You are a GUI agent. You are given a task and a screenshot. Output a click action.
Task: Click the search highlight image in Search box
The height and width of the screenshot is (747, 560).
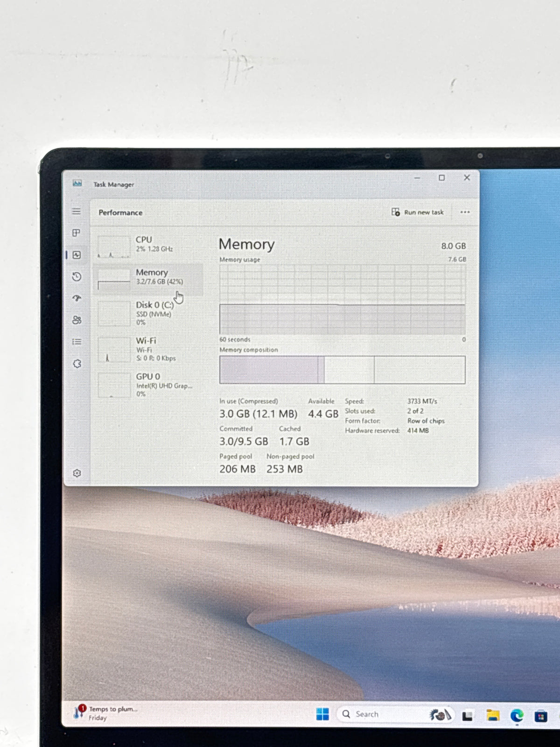[440, 714]
